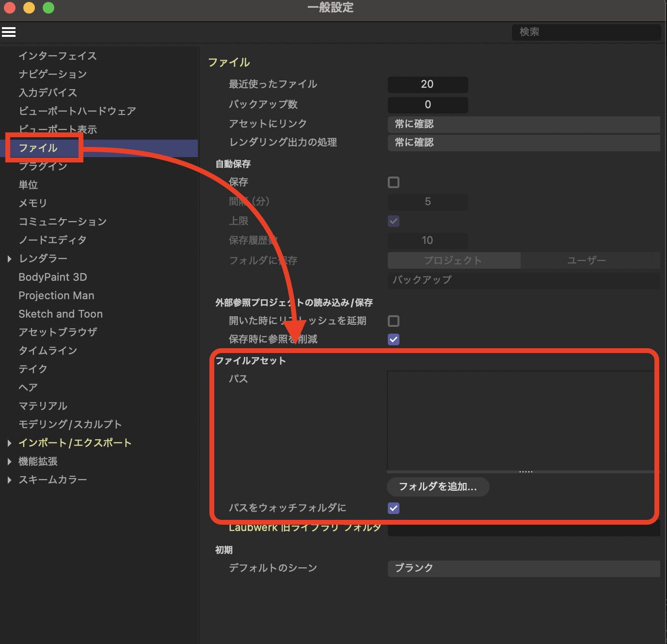667x644 pixels.
Task: Expand the スキームカラー tree arrow
Action: [x=9, y=480]
